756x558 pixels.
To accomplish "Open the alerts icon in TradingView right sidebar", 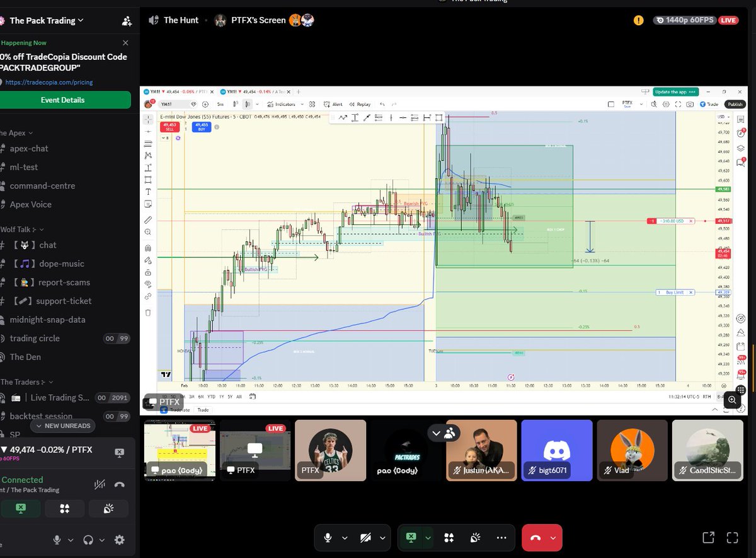I will (741, 133).
